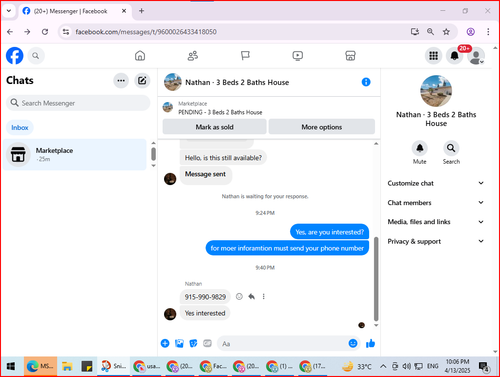Send a thumbs-up like

370,343
